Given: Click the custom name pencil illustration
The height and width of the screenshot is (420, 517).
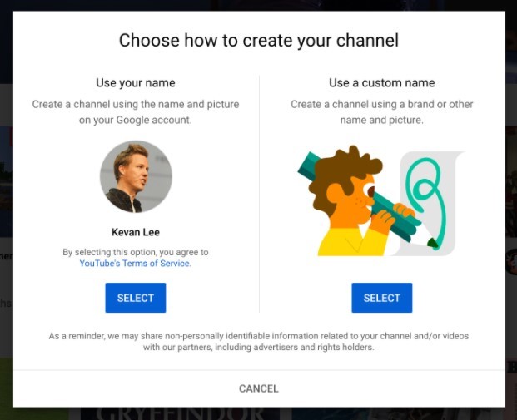Looking at the screenshot, I should 380,200.
